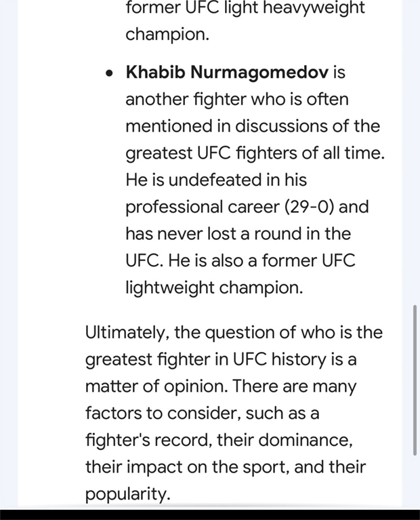Click the bold name Khabib Nurmagomedov
Screen dimensions: 420x520
tap(227, 73)
